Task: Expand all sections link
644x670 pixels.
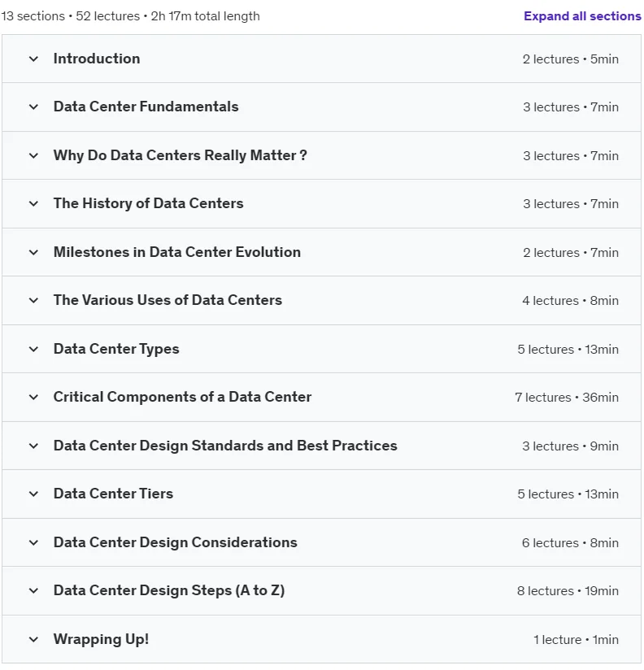Action: [582, 16]
